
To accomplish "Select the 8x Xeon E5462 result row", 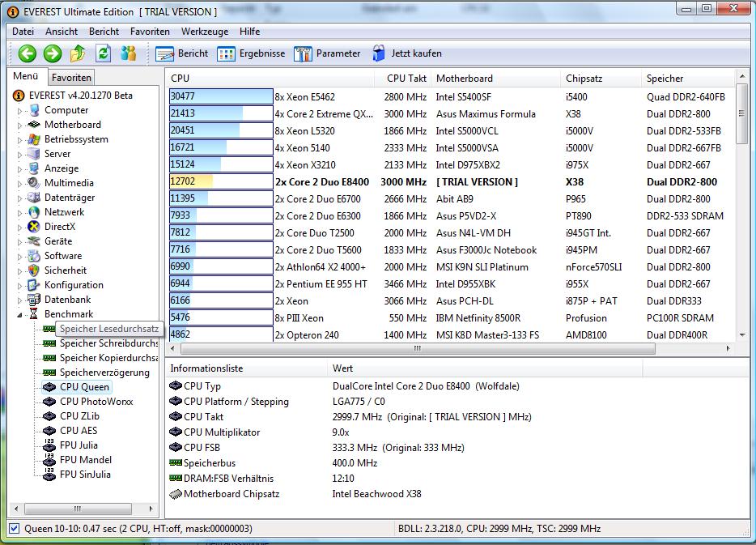I will click(451, 96).
